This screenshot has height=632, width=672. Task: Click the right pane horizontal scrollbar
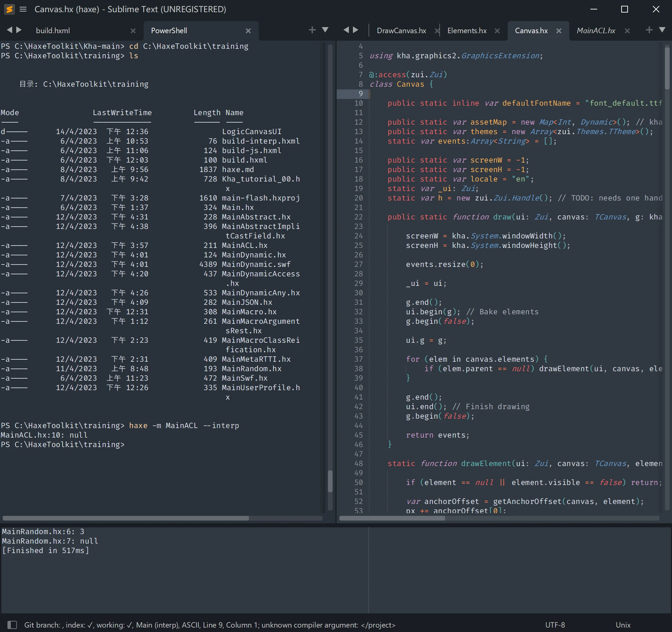[392, 518]
